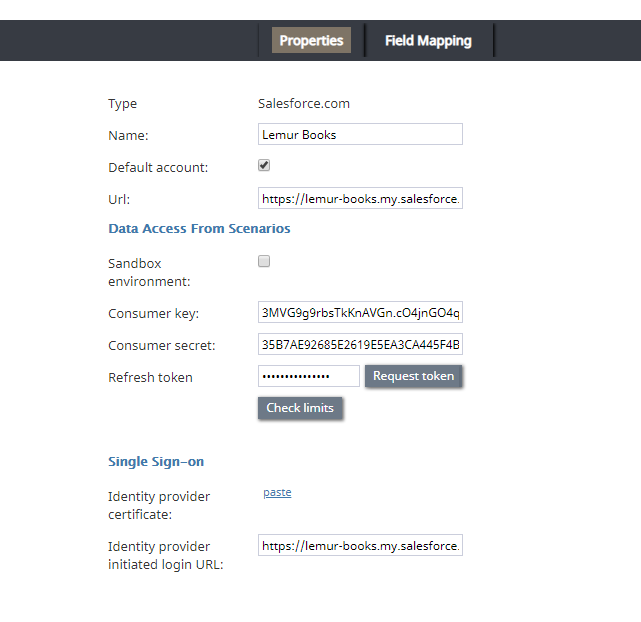641x622 pixels.
Task: Click the Single Sign-on heading
Action: [x=156, y=461]
